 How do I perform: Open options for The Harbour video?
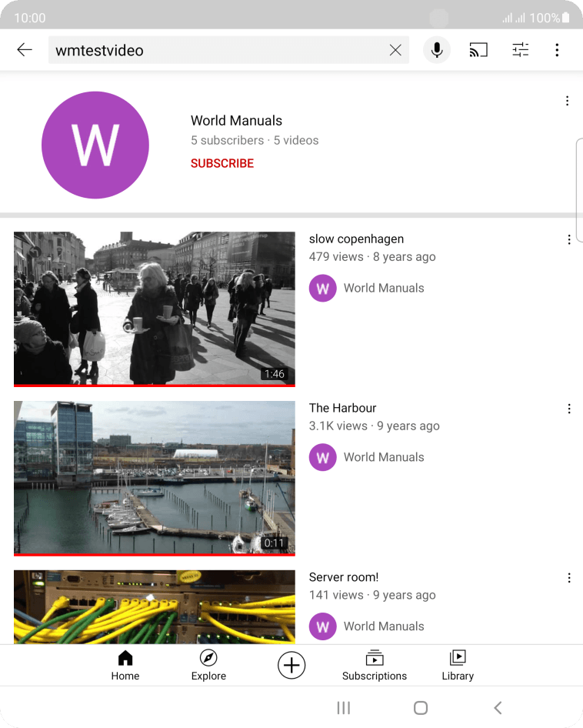pyautogui.click(x=569, y=409)
